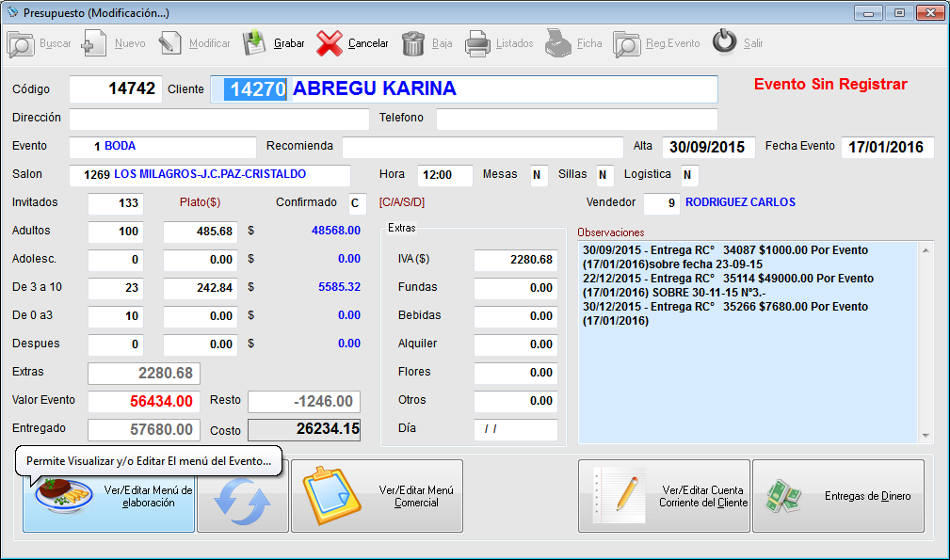The width and height of the screenshot is (950, 560).
Task: Click the Vendedor code field 9
Action: tap(662, 203)
